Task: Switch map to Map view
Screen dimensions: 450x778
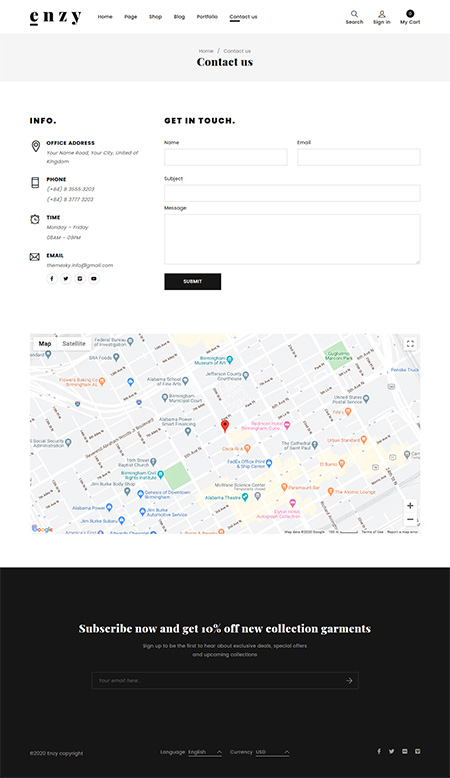Action: pyautogui.click(x=45, y=343)
